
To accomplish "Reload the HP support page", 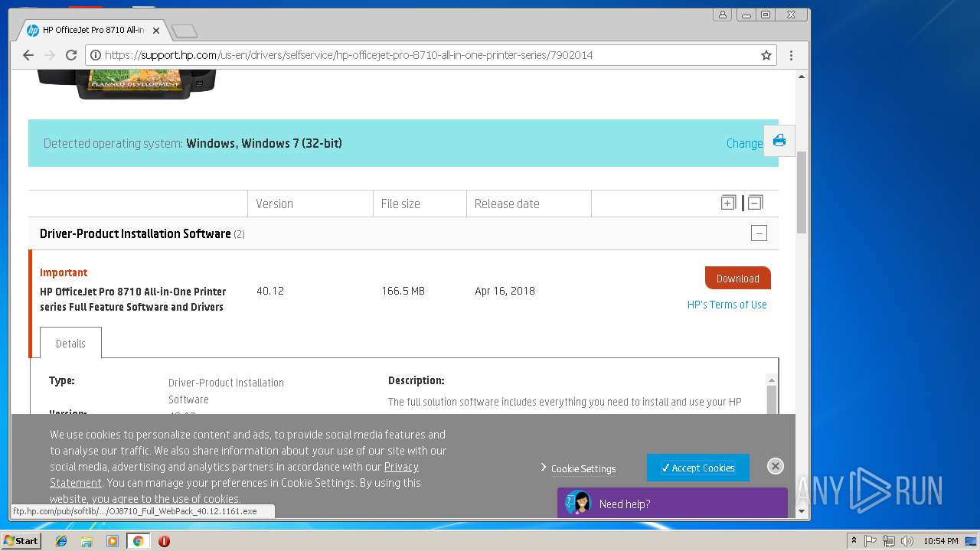I will click(x=71, y=55).
